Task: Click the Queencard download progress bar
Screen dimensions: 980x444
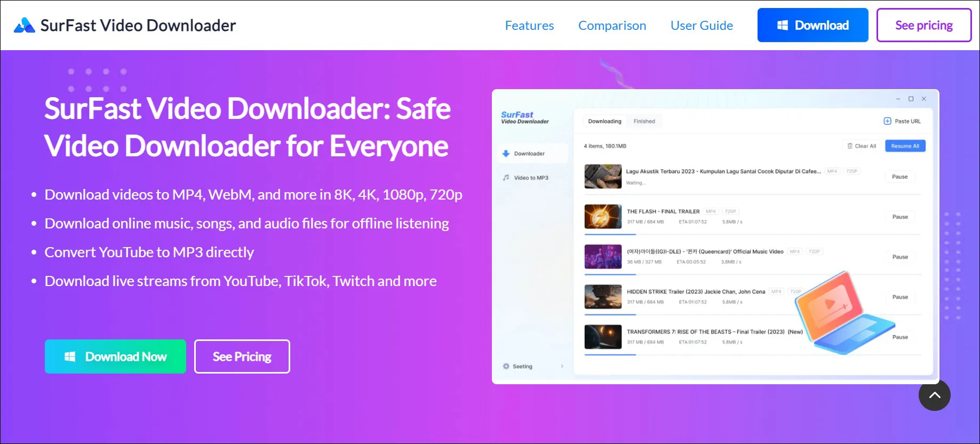Action: pos(753,274)
